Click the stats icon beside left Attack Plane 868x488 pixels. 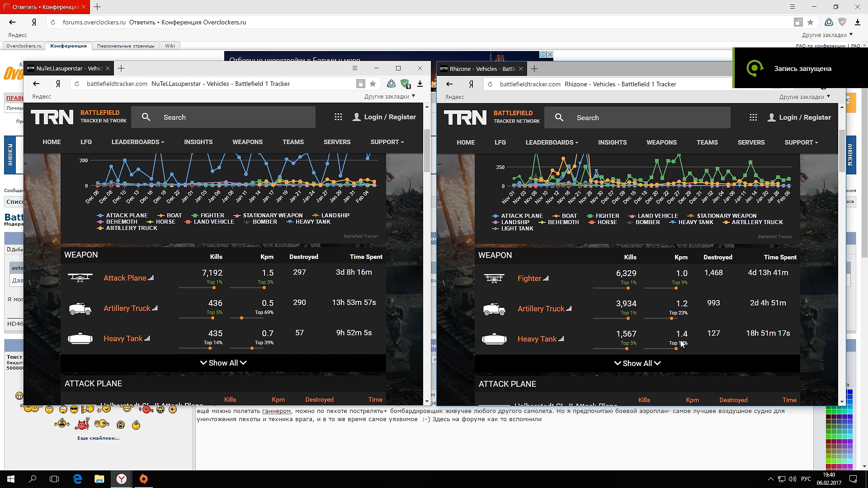pos(151,278)
